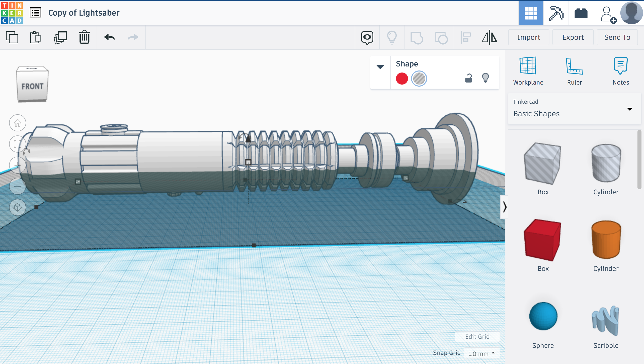The image size is (644, 364).
Task: Click the Import button
Action: point(529,37)
